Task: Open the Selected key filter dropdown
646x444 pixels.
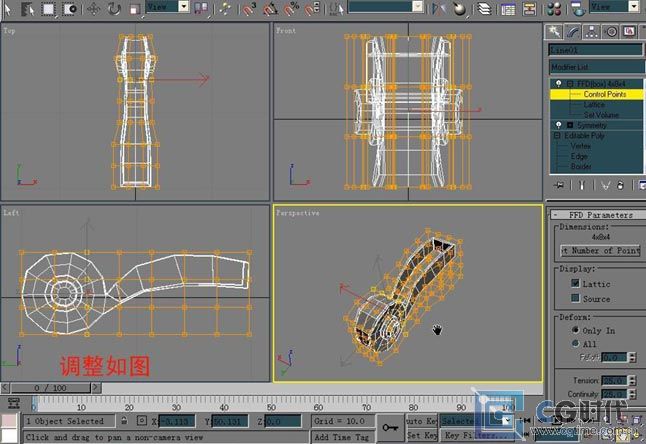Action: coord(506,421)
